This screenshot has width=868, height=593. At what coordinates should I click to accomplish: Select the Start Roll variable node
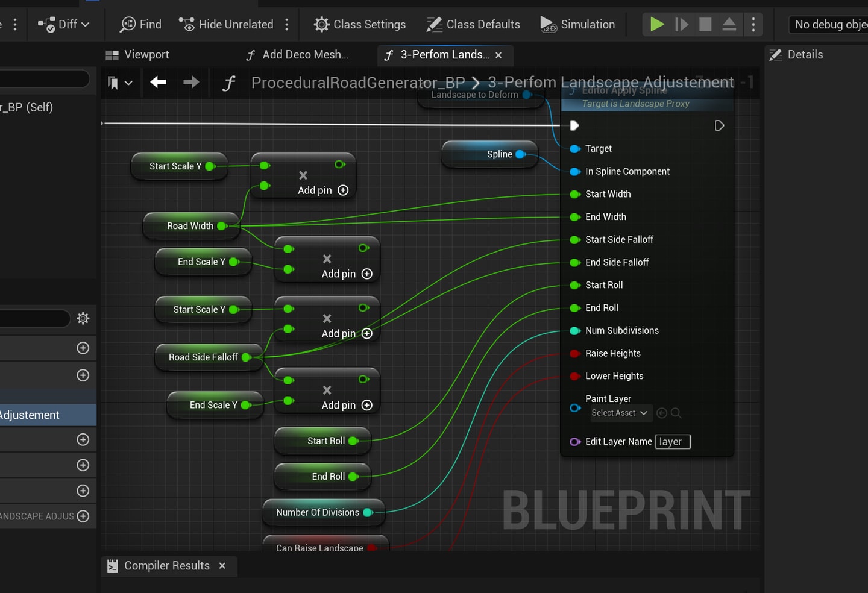pyautogui.click(x=322, y=441)
